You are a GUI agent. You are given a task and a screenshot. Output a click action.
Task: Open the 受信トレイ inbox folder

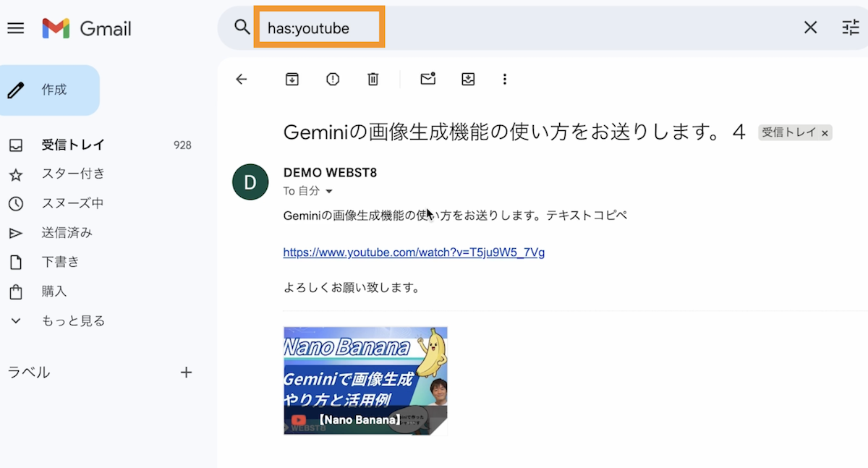click(65, 145)
